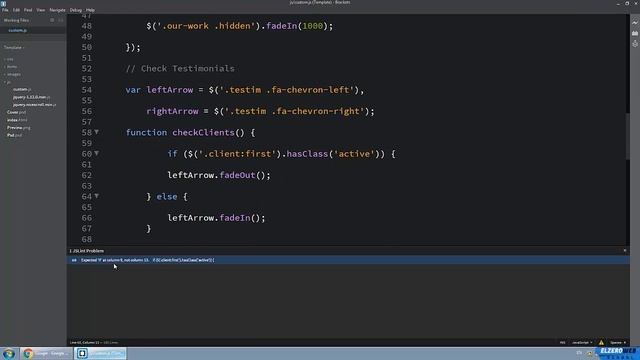Click the editor vertical scrollbar thumb

tap(627, 136)
